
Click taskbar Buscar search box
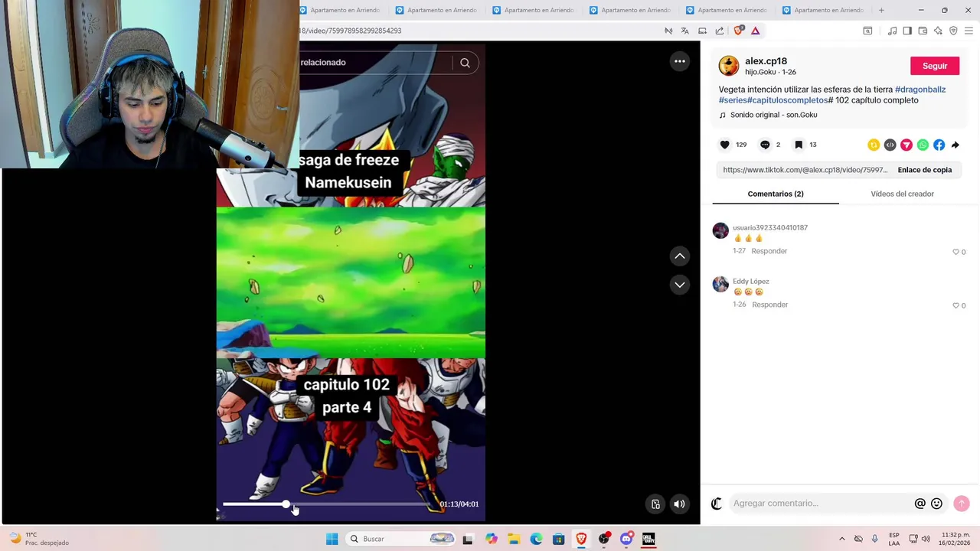pos(400,539)
